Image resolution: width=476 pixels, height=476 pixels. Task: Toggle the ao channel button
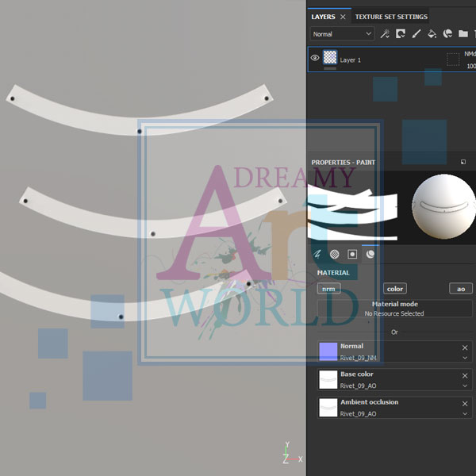[460, 289]
